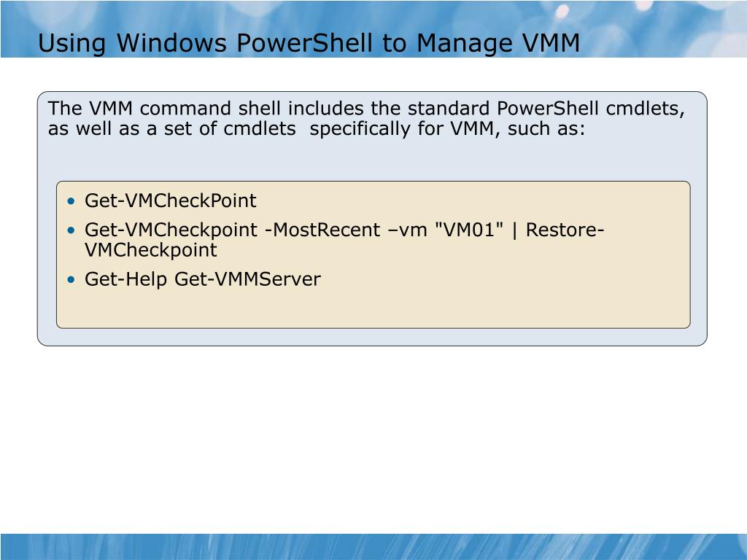Click the quoted "VM01" name in the command

click(469, 230)
